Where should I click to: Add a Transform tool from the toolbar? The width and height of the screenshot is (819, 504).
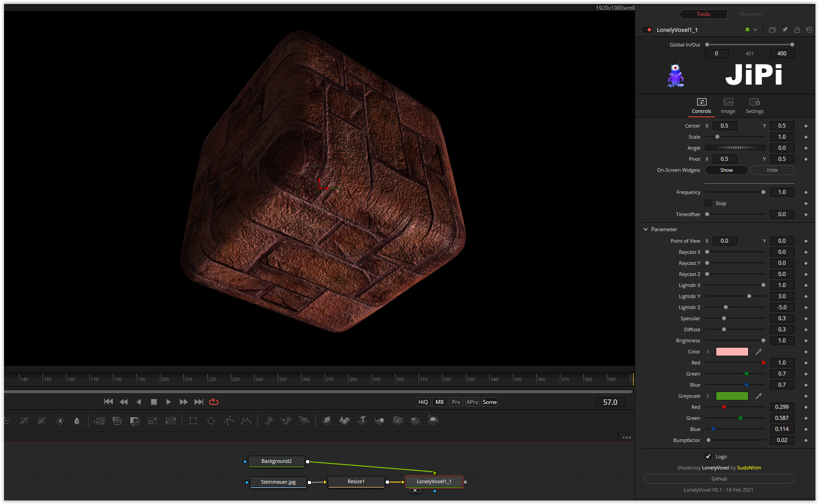point(171,421)
